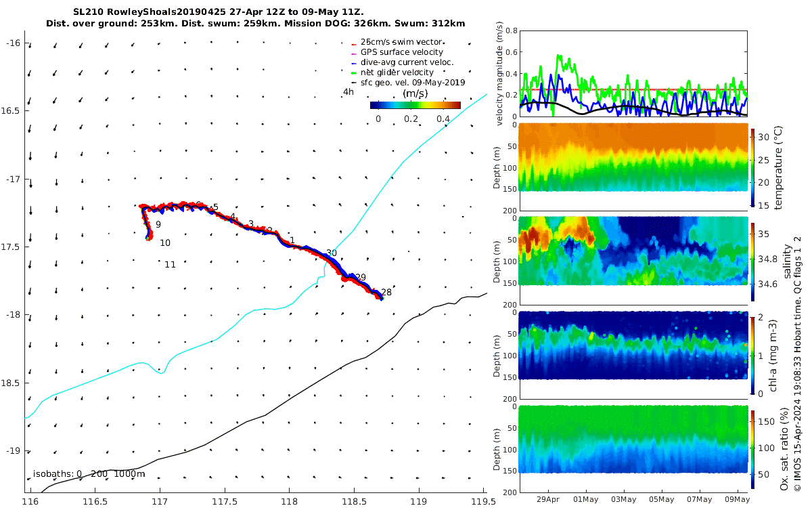Viewport: 812px width, 508px height.
Task: Click the '05May' date tick label
Action: 662,499
